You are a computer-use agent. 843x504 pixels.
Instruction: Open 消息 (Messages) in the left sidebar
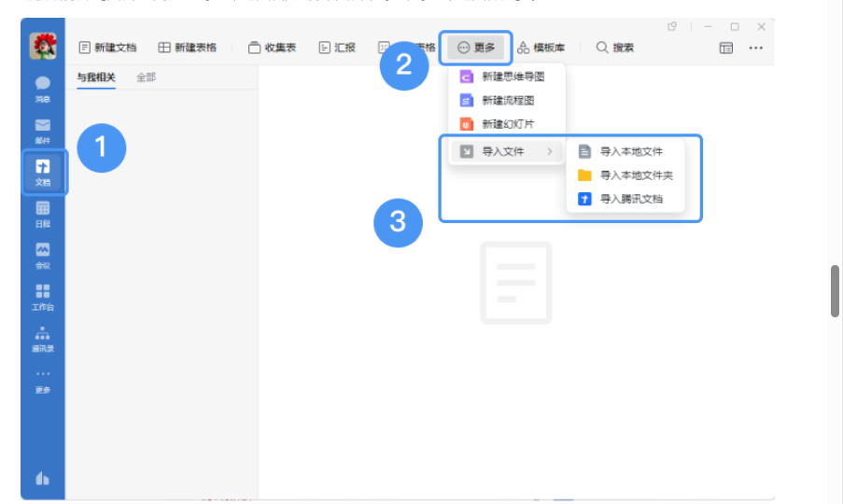click(x=43, y=89)
